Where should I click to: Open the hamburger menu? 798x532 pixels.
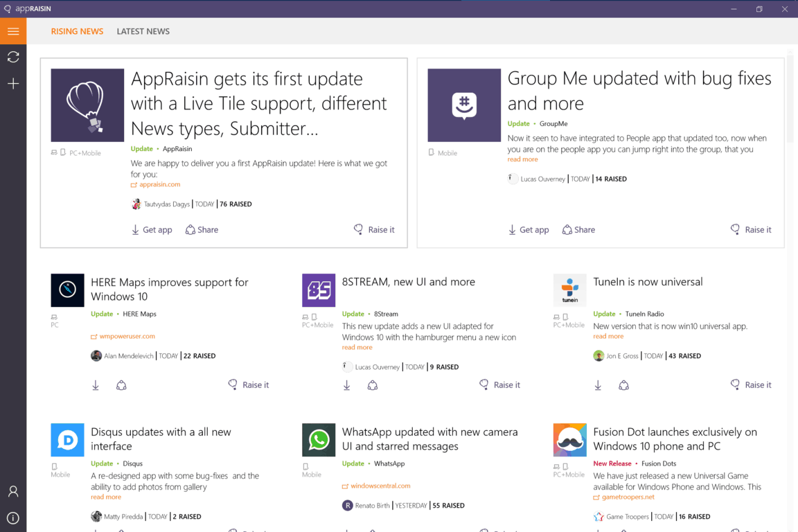[x=13, y=31]
